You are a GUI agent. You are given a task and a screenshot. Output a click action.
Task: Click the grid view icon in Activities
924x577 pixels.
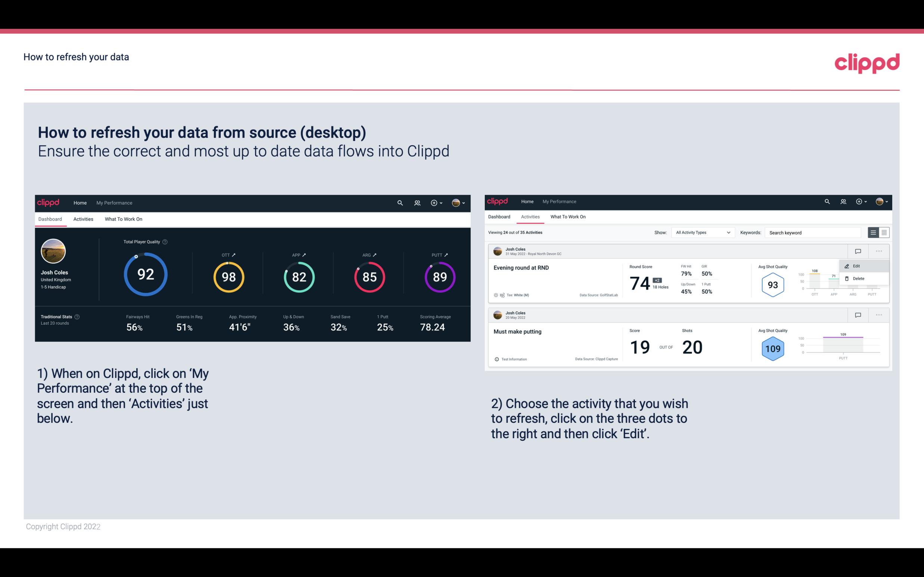click(x=883, y=232)
